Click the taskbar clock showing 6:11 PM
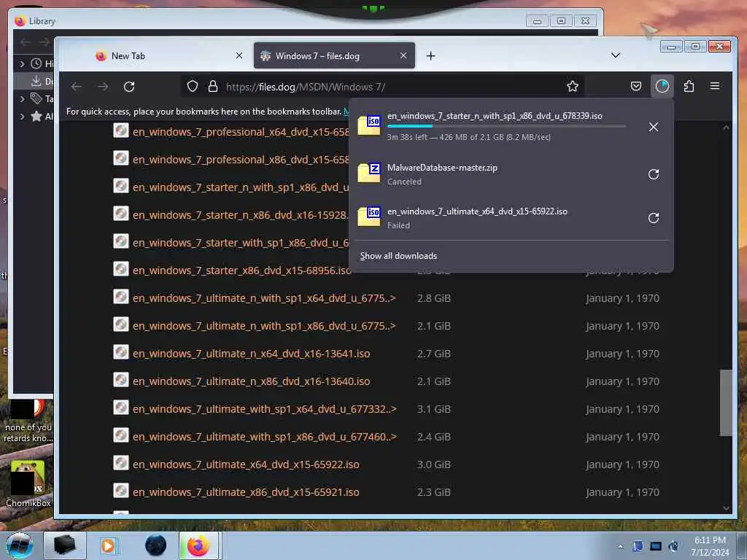This screenshot has height=560, width=747. (x=710, y=546)
